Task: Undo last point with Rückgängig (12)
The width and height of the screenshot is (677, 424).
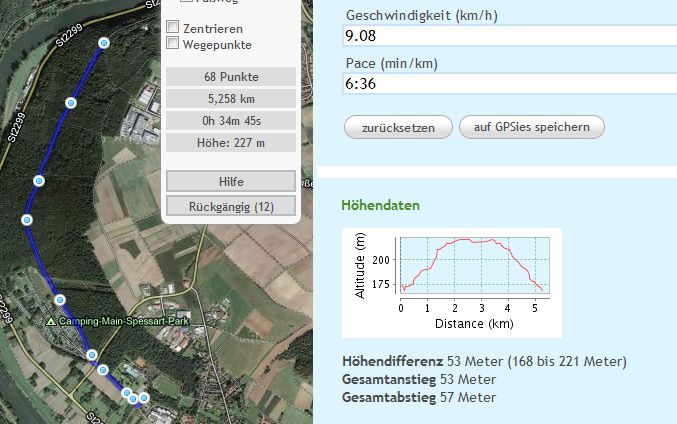Action: click(230, 207)
